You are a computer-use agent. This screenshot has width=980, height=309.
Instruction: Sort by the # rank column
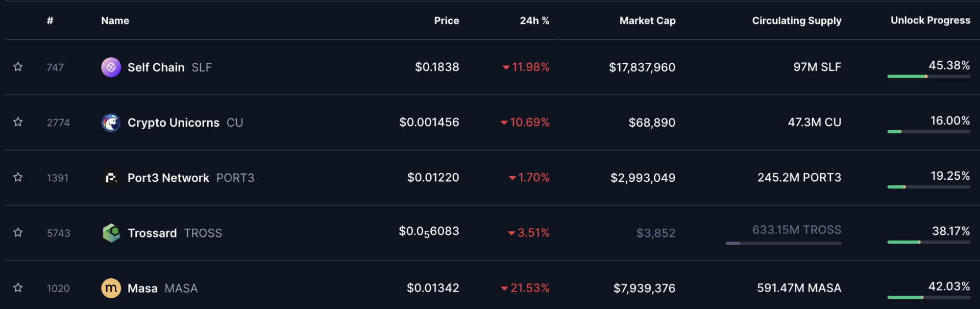(x=50, y=20)
